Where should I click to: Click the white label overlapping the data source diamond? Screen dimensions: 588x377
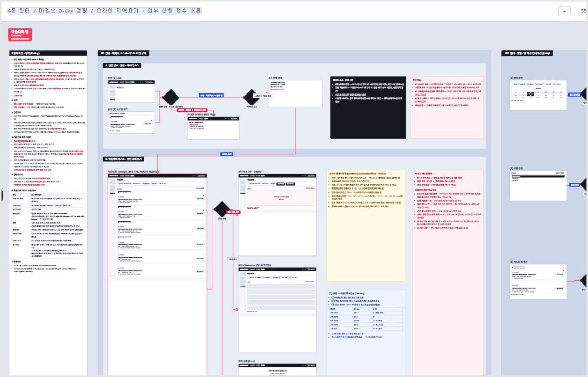pyautogui.click(x=263, y=96)
